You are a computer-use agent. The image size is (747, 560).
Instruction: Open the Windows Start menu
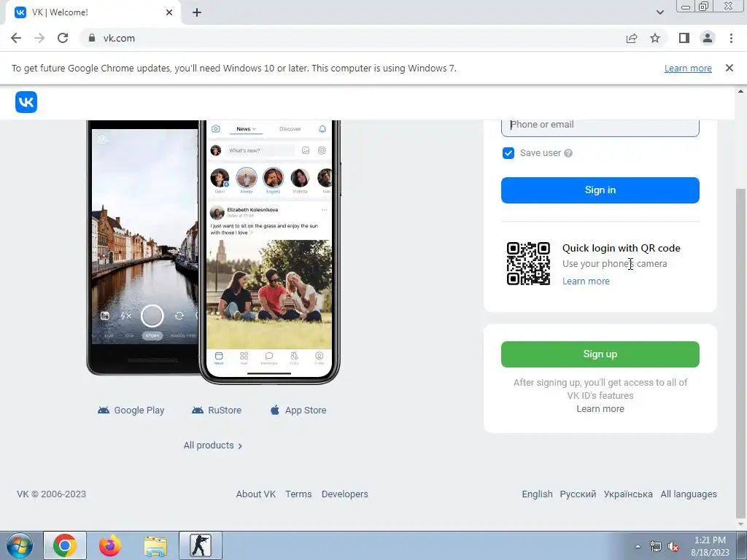click(x=20, y=545)
